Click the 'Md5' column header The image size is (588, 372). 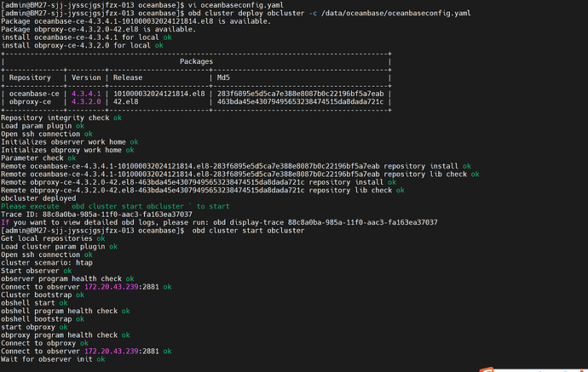tap(223, 77)
